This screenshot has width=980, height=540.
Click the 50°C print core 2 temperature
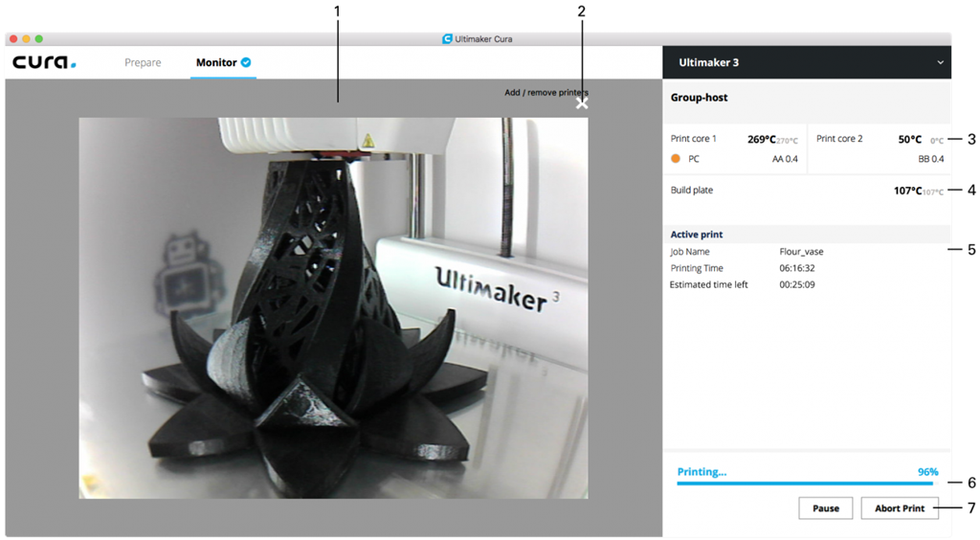click(910, 140)
